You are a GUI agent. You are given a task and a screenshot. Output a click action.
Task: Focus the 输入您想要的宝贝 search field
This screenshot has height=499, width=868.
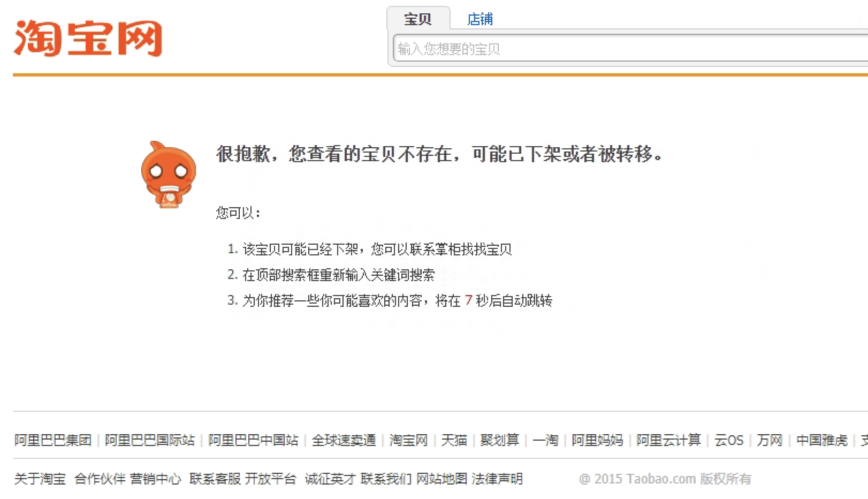[630, 49]
